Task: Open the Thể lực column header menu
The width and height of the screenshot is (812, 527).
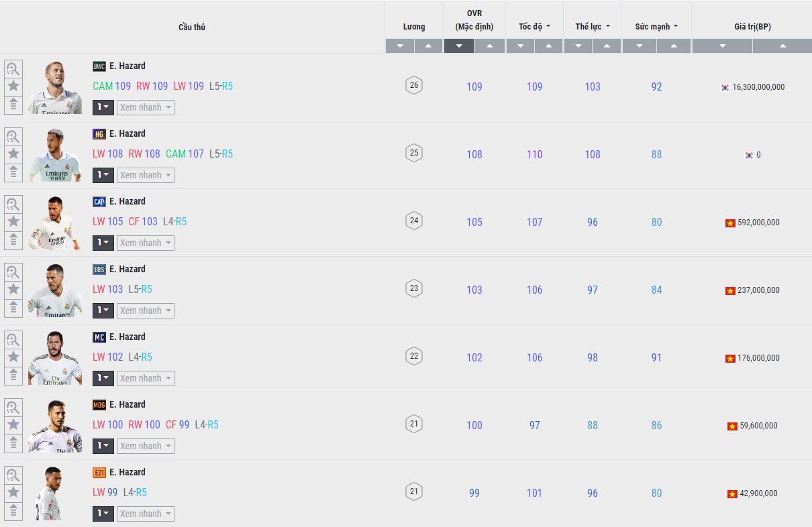Action: coord(593,27)
